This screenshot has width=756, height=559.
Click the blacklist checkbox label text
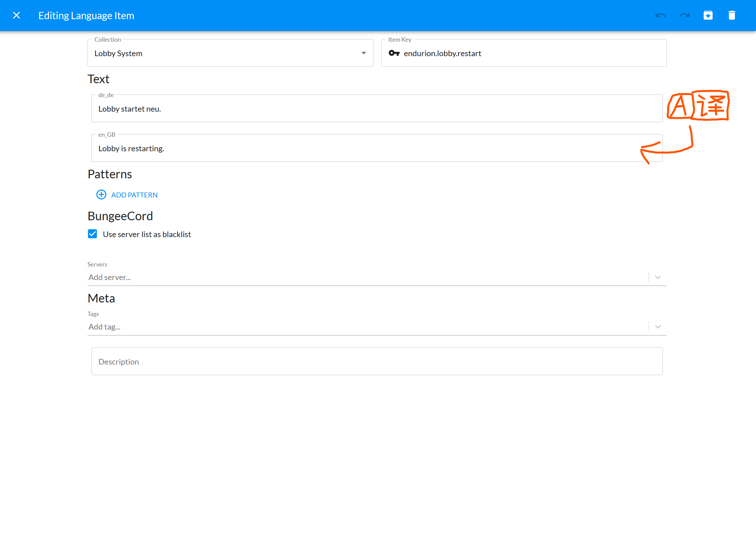click(x=147, y=234)
